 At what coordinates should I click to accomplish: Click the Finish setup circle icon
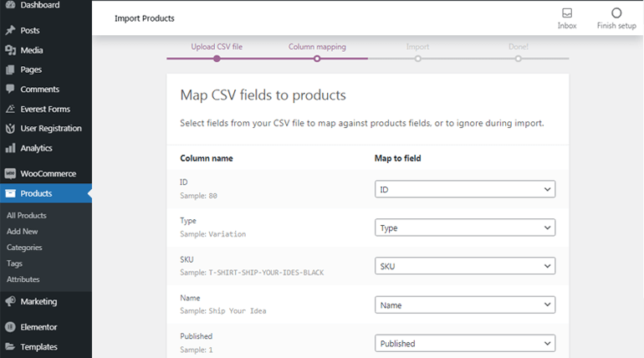pyautogui.click(x=616, y=13)
